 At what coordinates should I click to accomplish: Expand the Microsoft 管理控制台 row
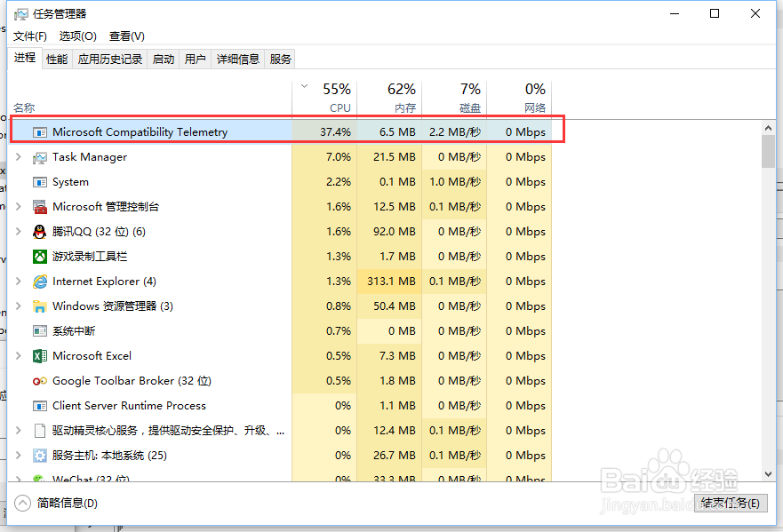tap(19, 207)
